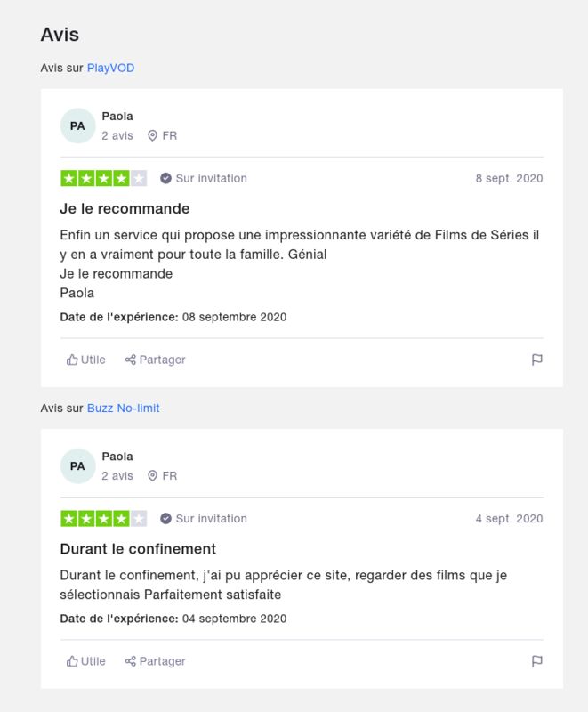
Task: Open the Buzz No-limit link
Action: 123,408
